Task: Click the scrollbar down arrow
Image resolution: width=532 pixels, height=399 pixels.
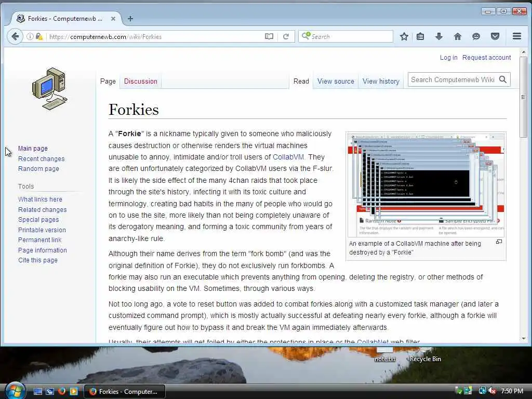Action: click(523, 339)
